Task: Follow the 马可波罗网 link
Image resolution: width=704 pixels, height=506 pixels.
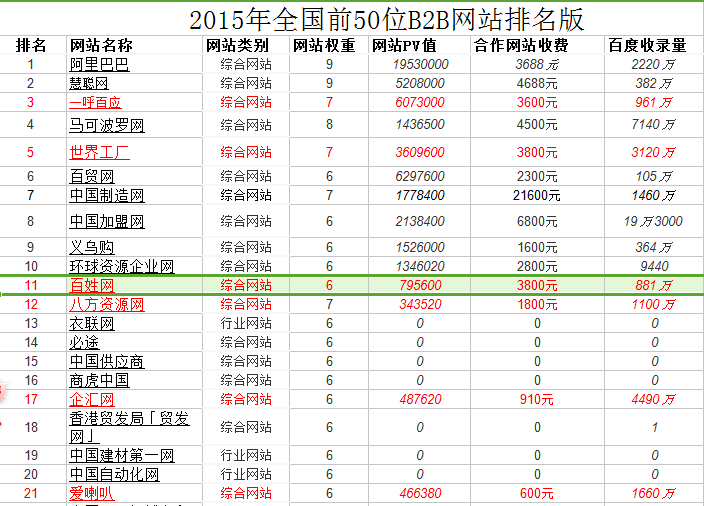Action: point(107,125)
